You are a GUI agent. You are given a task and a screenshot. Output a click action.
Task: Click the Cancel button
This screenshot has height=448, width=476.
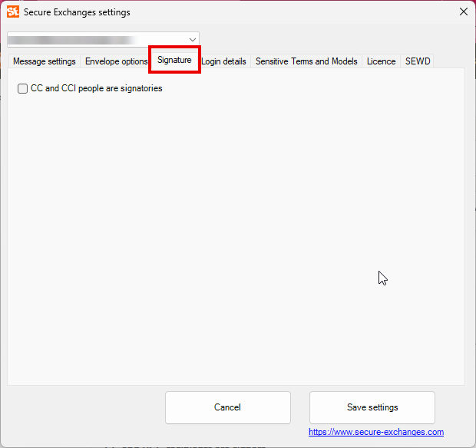click(228, 407)
